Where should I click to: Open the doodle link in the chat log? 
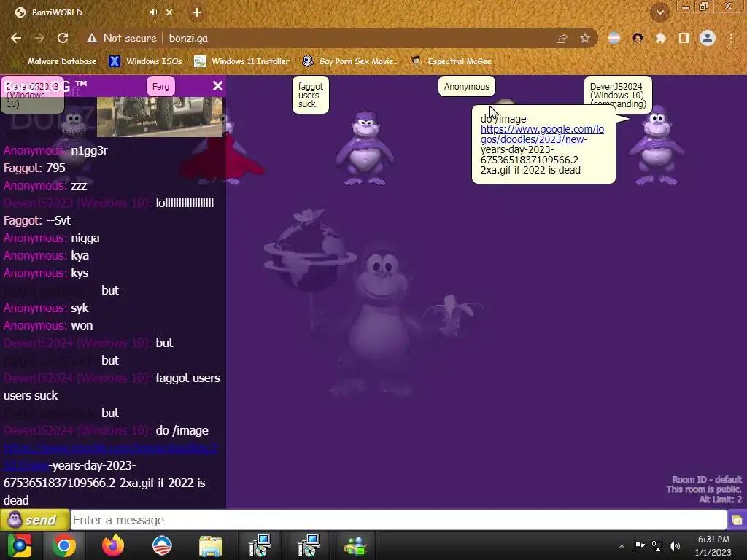[x=109, y=456]
